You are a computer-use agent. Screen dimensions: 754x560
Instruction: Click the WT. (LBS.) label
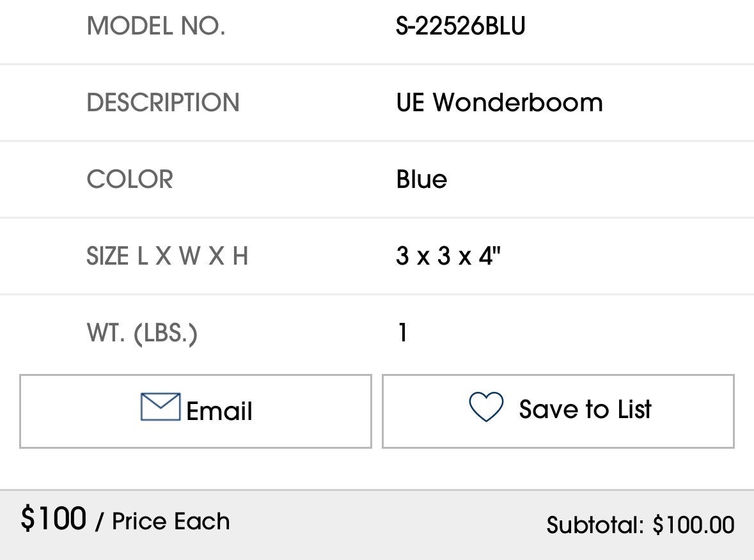[x=143, y=333]
